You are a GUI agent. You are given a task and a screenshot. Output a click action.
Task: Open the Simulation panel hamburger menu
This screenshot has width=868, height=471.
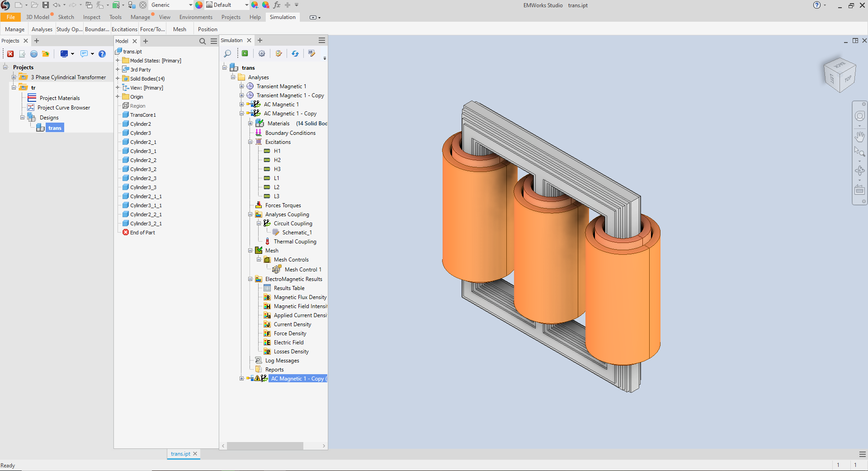pos(322,40)
